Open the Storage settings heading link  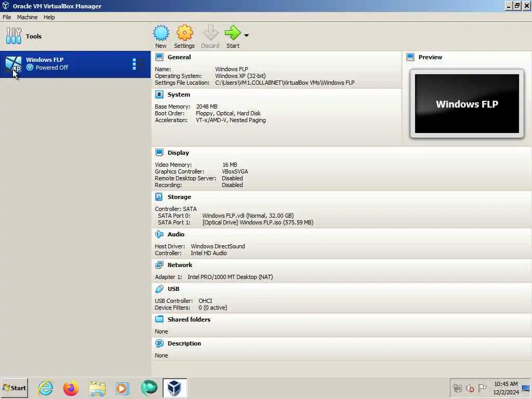pyautogui.click(x=179, y=197)
